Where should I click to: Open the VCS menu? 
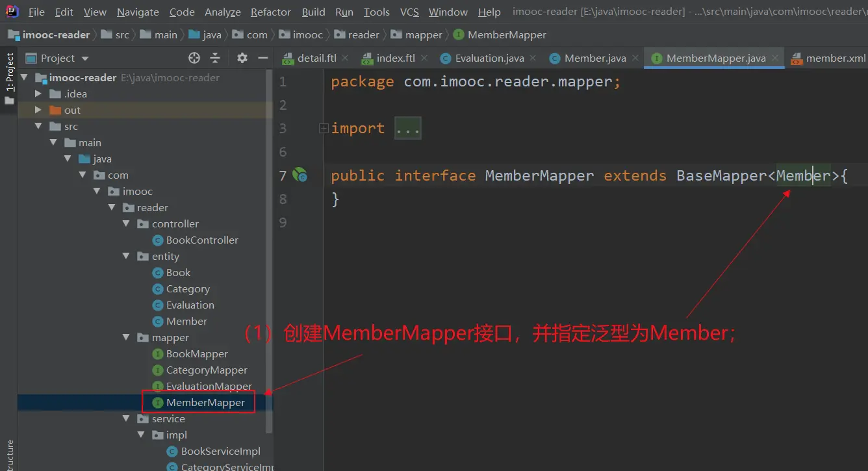coord(409,12)
